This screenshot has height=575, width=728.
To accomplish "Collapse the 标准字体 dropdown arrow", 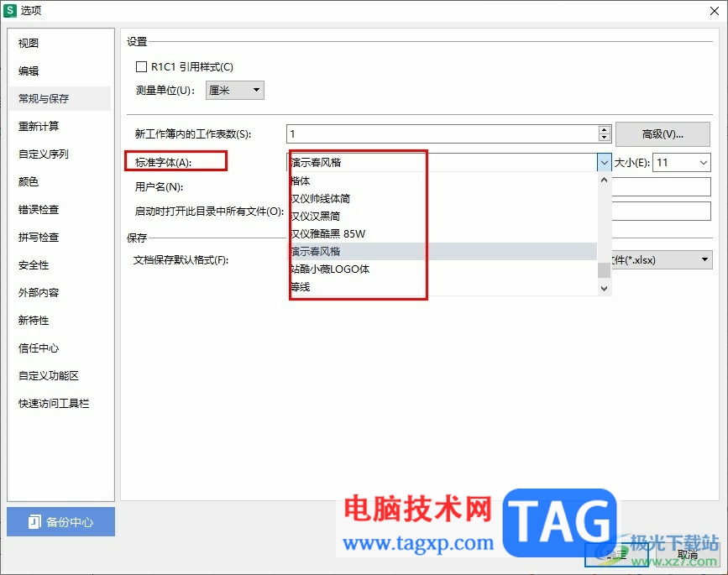I will (604, 163).
